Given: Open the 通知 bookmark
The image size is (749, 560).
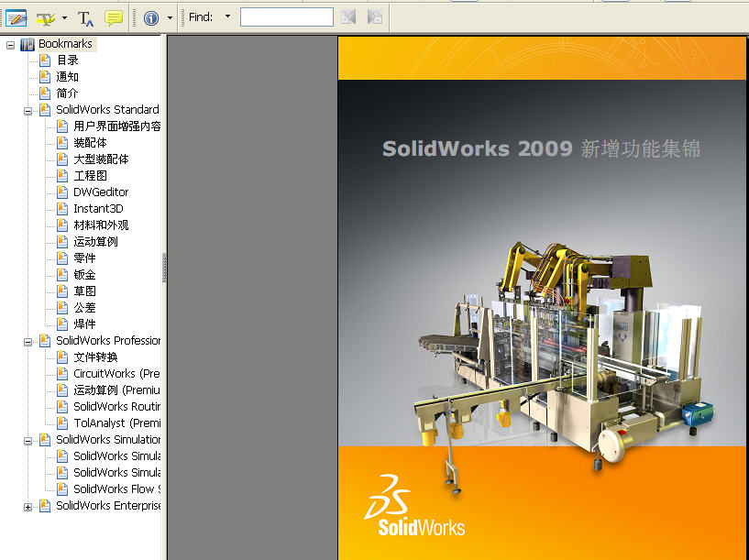Looking at the screenshot, I should (x=67, y=77).
